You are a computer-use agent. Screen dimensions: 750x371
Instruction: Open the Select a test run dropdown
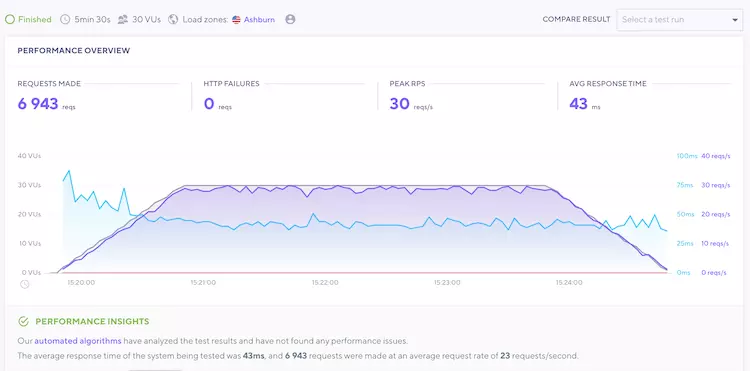680,20
